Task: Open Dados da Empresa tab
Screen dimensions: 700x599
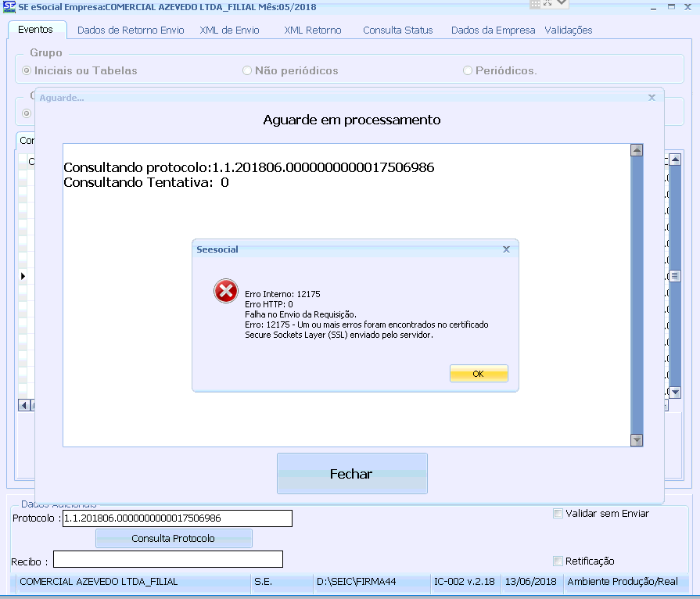Action: tap(493, 30)
